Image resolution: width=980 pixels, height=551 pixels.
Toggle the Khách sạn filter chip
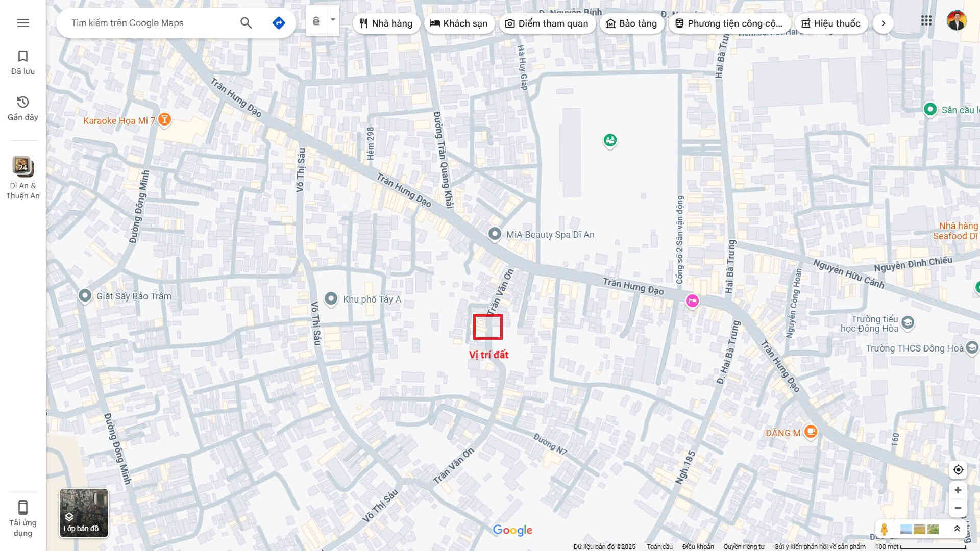[x=459, y=23]
